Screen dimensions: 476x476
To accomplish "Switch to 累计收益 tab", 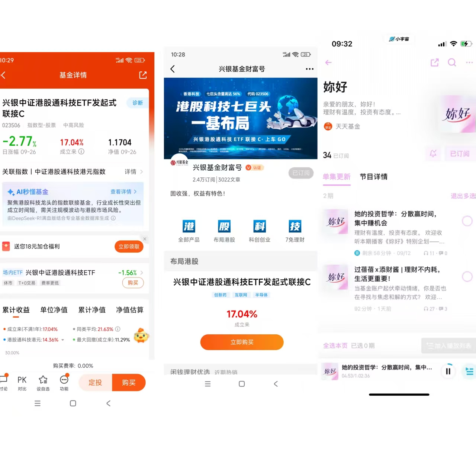I will 16,310.
